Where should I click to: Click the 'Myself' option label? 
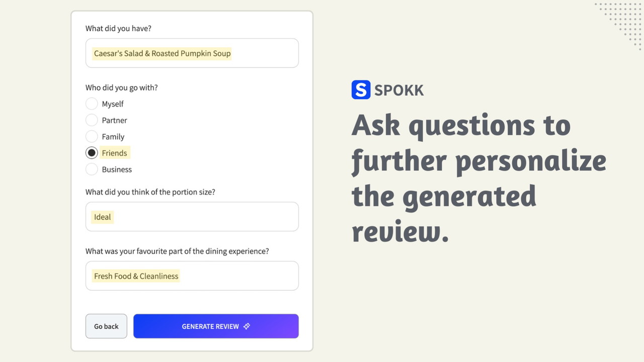[x=113, y=104]
